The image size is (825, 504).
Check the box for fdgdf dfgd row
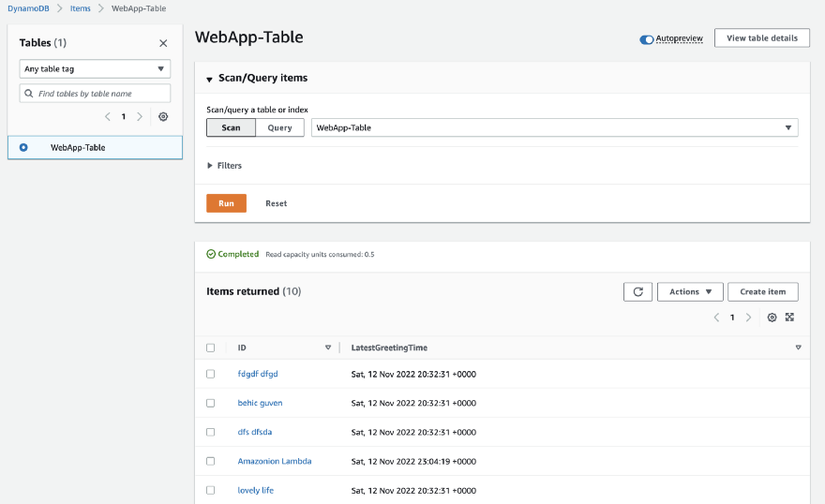pyautogui.click(x=211, y=374)
